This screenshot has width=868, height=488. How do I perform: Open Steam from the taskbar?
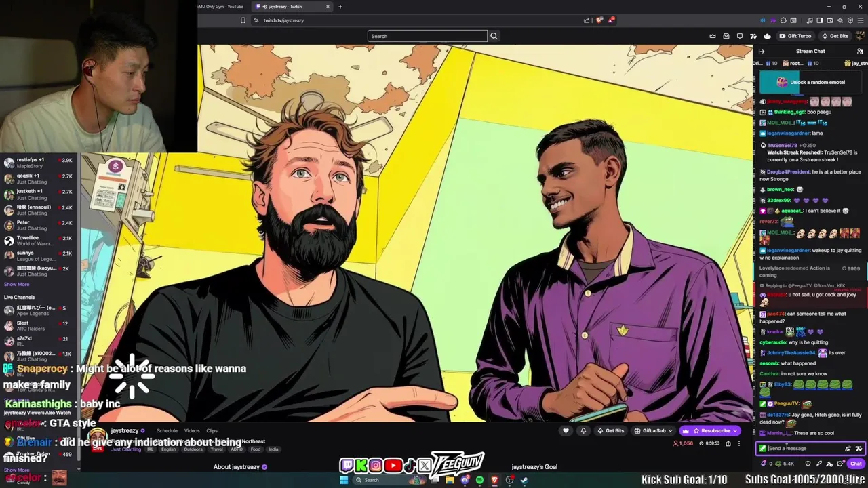[524, 480]
